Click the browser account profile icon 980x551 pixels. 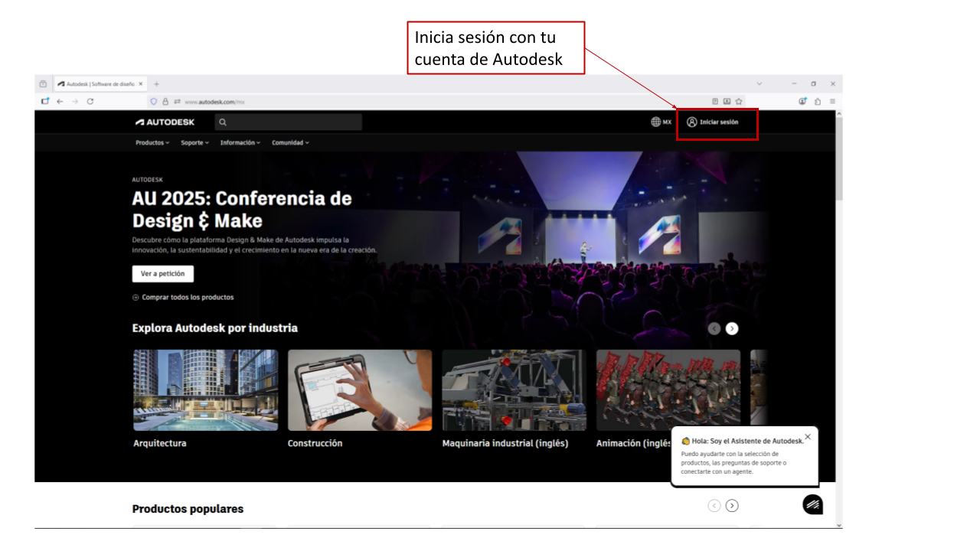tap(803, 101)
